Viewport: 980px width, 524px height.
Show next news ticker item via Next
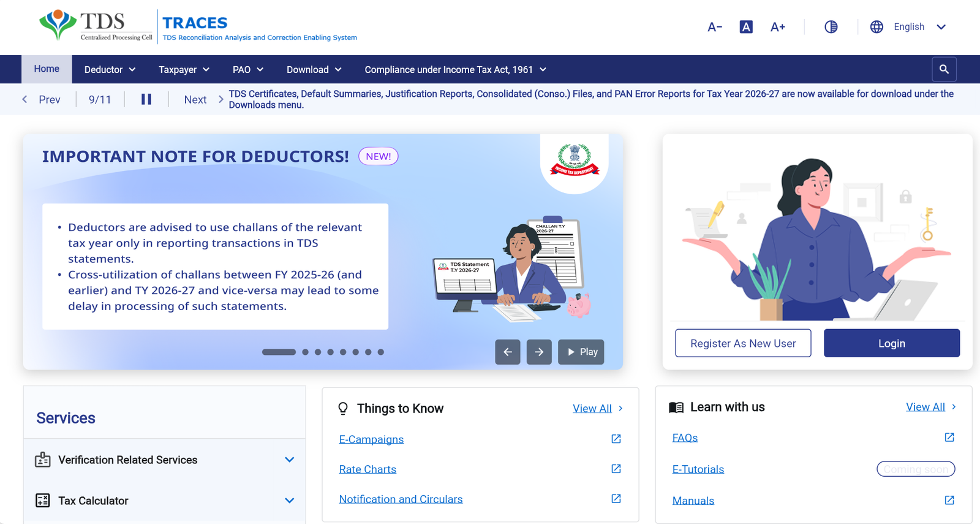[x=204, y=99]
